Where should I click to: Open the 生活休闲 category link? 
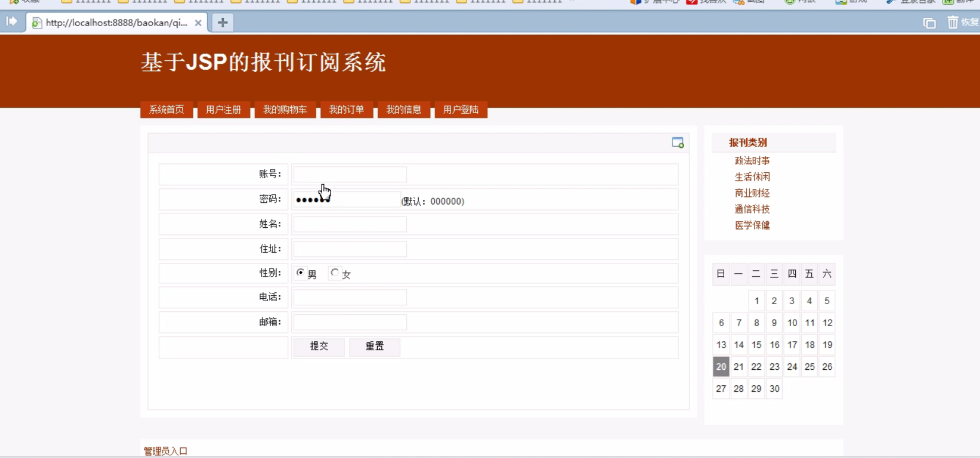click(x=752, y=177)
